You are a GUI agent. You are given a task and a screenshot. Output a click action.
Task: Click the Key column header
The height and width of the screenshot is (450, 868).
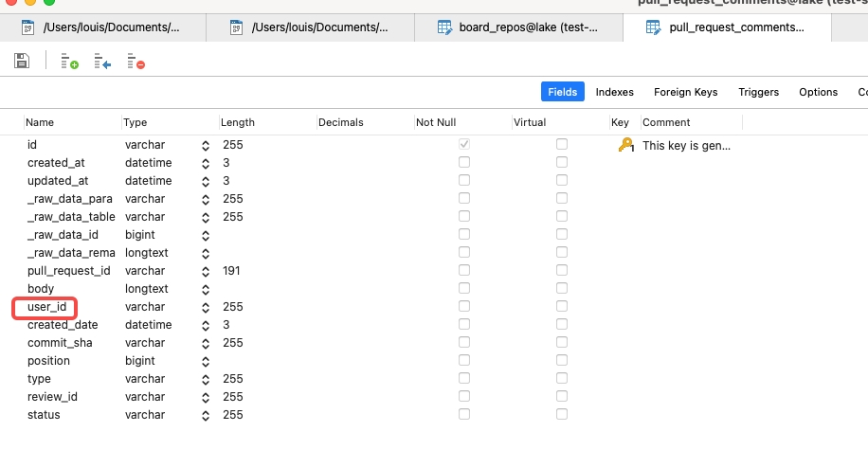[x=620, y=122]
